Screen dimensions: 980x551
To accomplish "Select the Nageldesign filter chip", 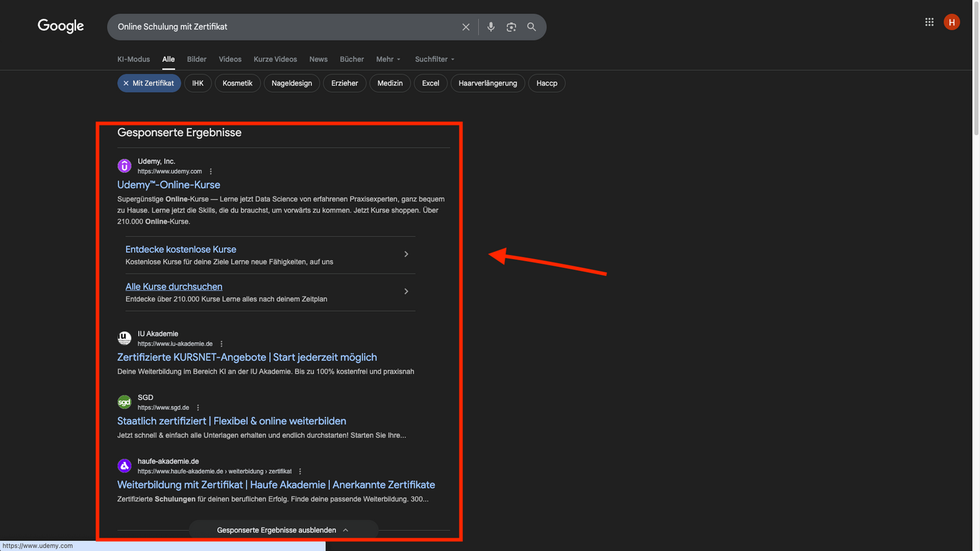I will click(x=291, y=83).
